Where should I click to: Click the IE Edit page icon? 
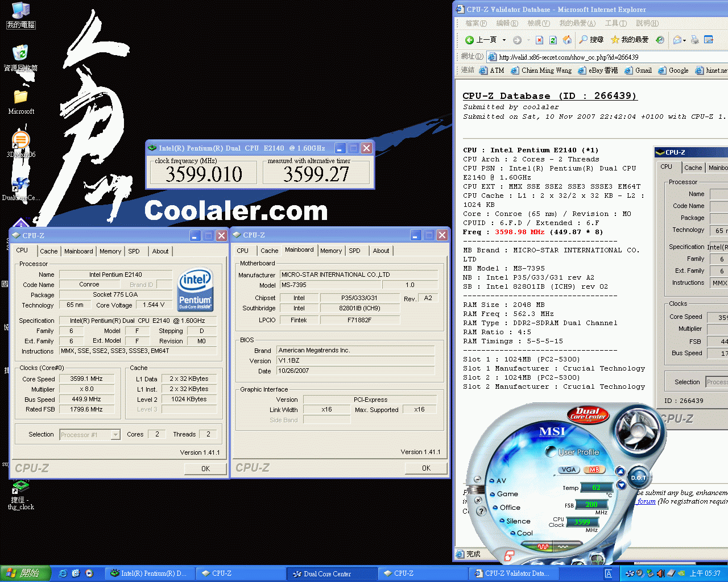coord(709,40)
